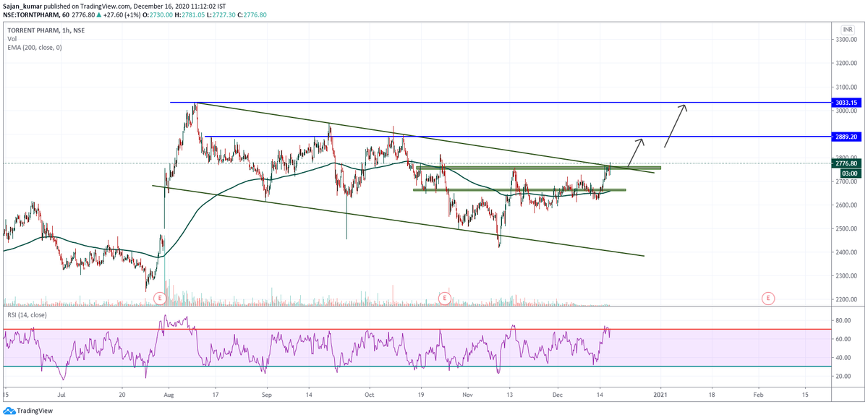Click the 3033.15 blue price label
Image resolution: width=868 pixels, height=420 pixels.
(x=846, y=103)
